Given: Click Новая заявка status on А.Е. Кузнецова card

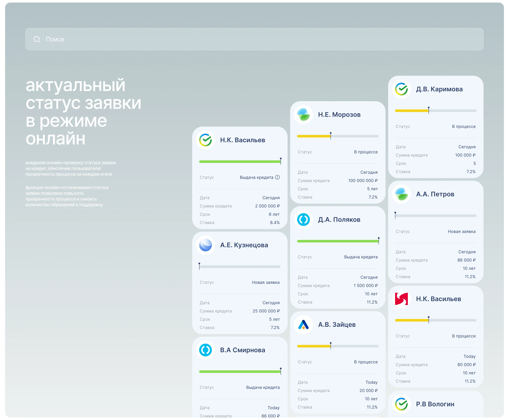Looking at the screenshot, I should point(266,282).
